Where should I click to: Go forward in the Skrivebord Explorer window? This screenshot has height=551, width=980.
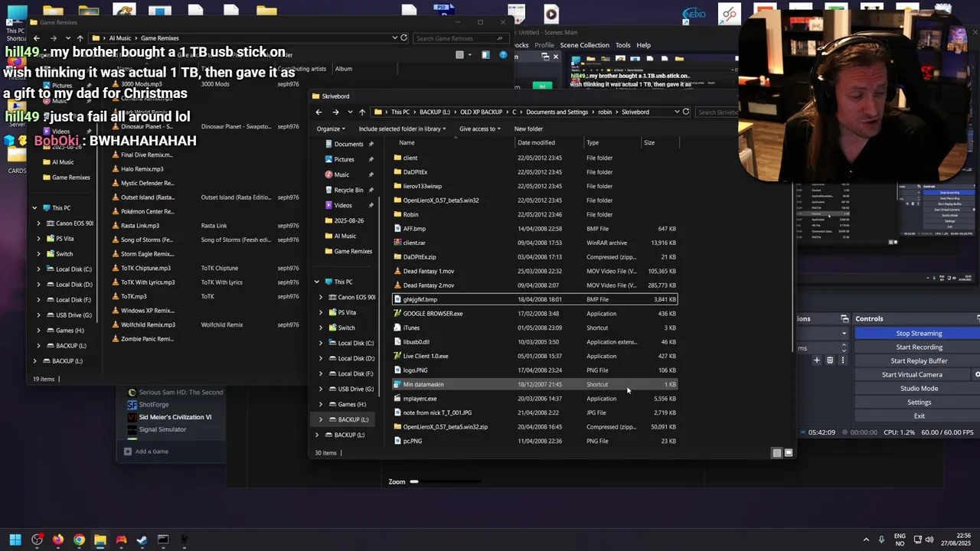(335, 112)
